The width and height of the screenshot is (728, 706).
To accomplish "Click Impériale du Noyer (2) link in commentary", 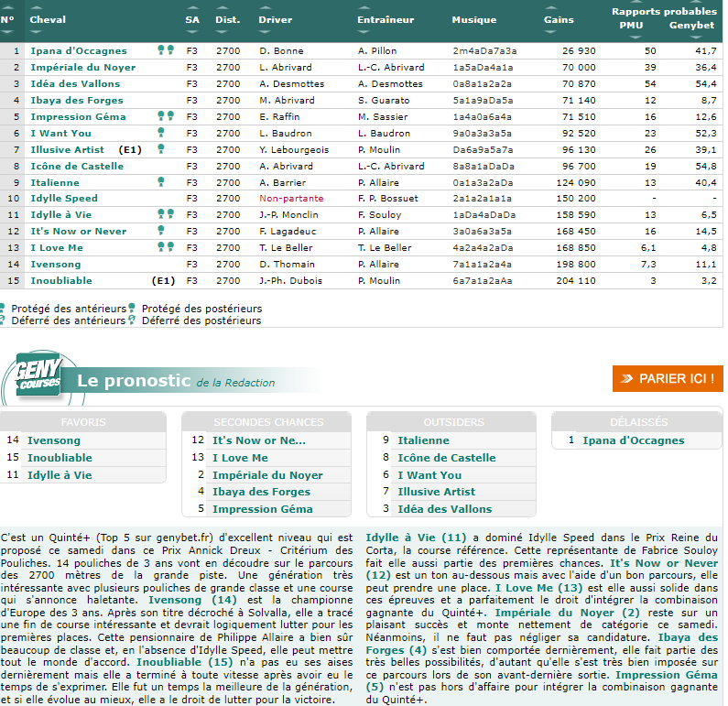I will point(568,613).
